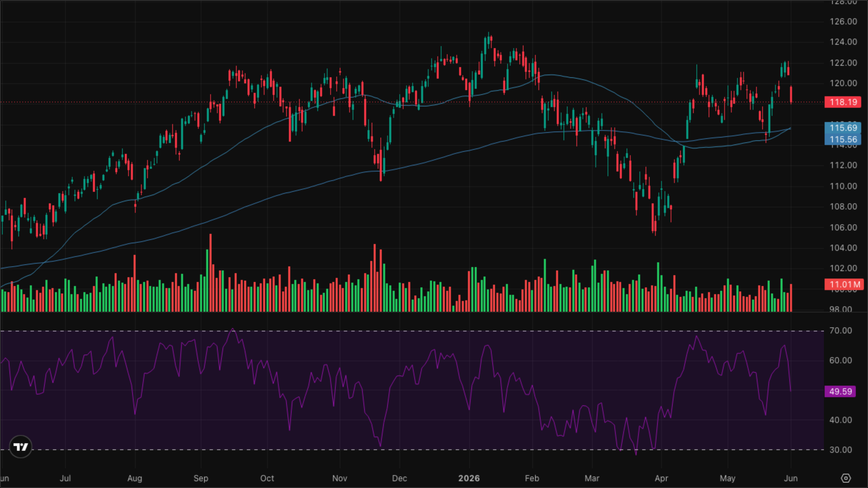Click the 70.00 RSI overbought axis label
The image size is (868, 488).
coord(841,330)
